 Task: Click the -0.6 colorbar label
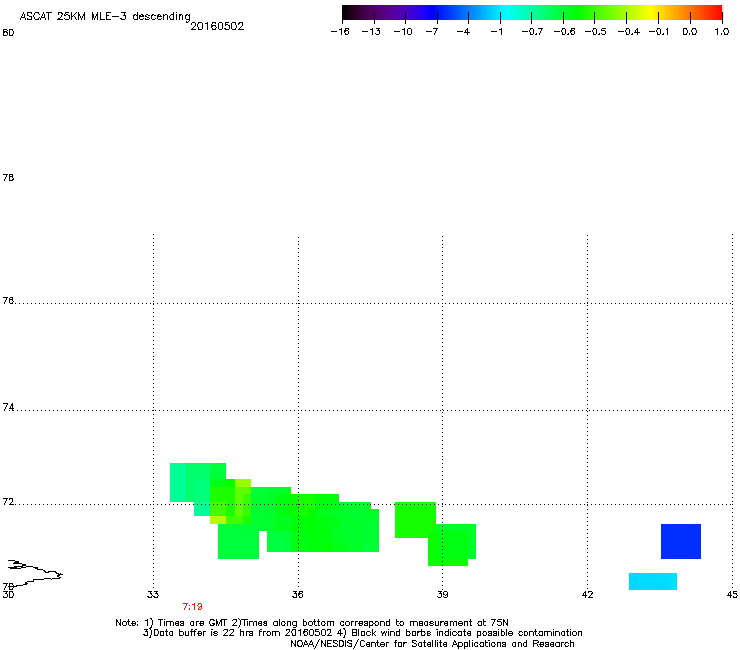[x=564, y=32]
